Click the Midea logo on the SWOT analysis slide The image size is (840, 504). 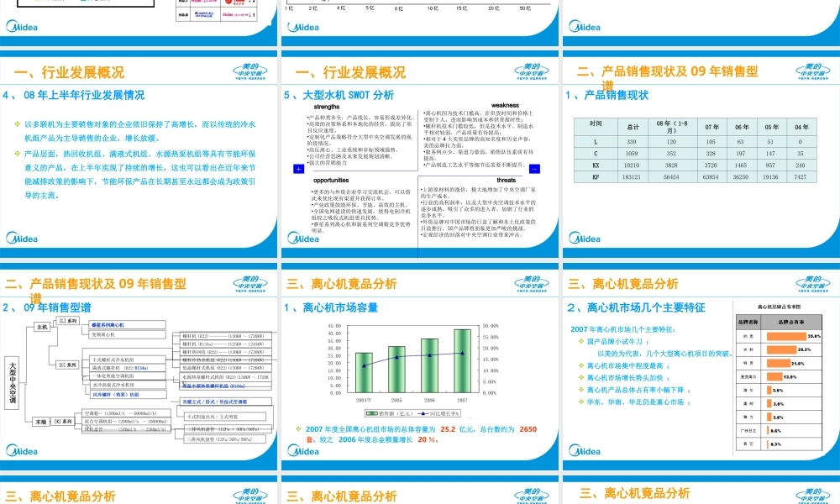(x=301, y=239)
